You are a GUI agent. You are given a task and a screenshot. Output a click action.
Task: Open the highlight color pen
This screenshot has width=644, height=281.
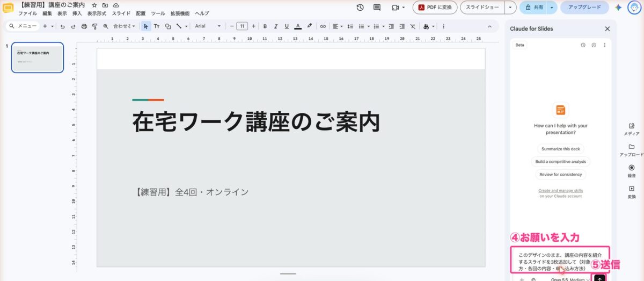(x=309, y=26)
